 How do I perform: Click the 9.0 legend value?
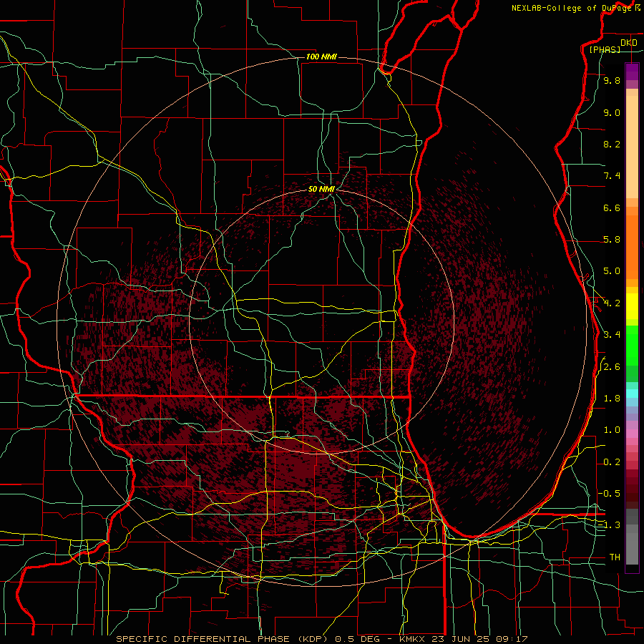612,112
